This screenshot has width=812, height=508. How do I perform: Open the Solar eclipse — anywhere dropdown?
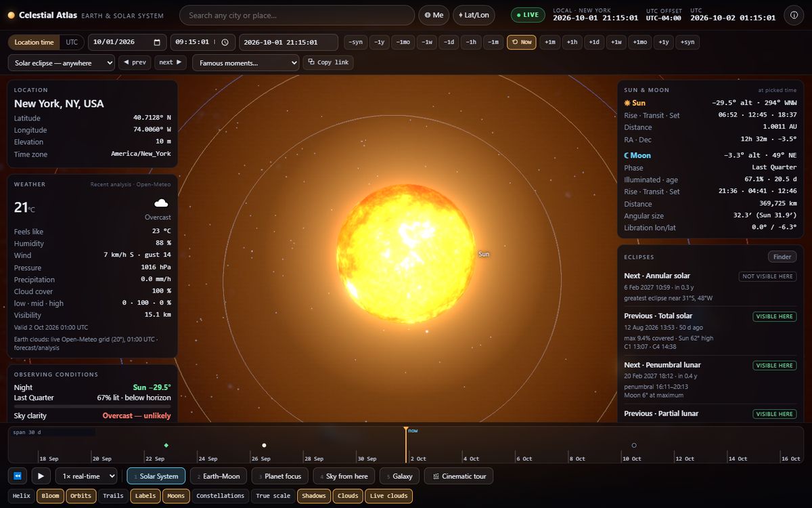pyautogui.click(x=62, y=62)
